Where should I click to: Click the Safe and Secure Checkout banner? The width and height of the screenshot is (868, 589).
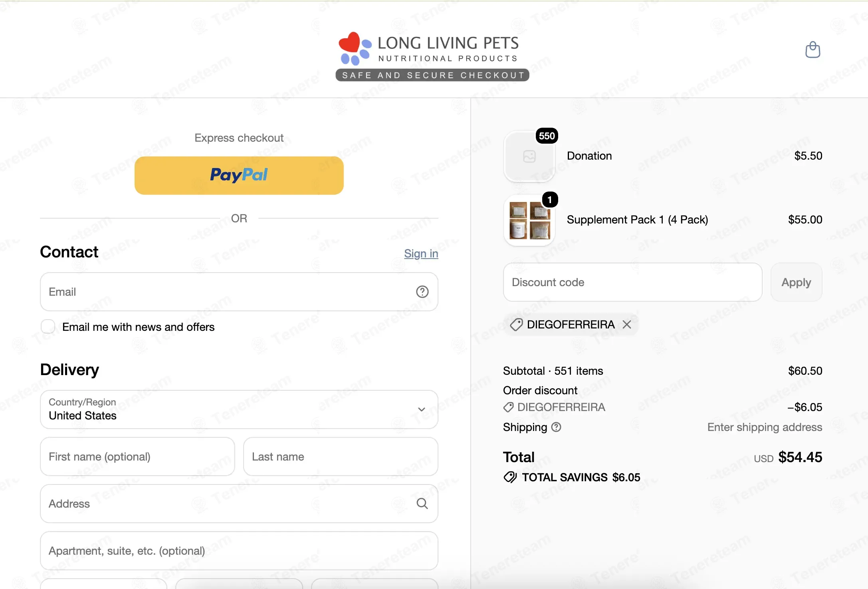point(432,75)
